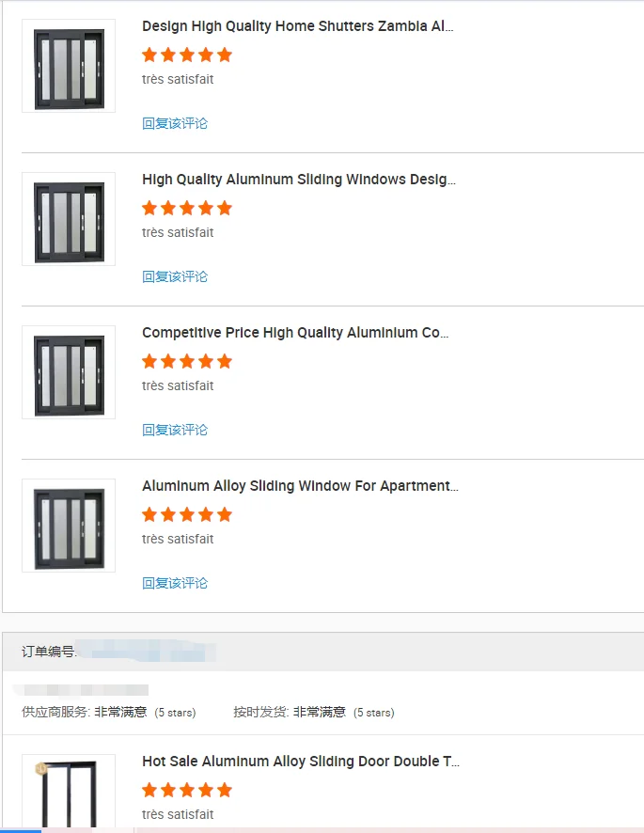The image size is (644, 833).
Task: Select second star of Aluminum Alloy Sliding Window For Apartment rating
Action: pyautogui.click(x=168, y=514)
